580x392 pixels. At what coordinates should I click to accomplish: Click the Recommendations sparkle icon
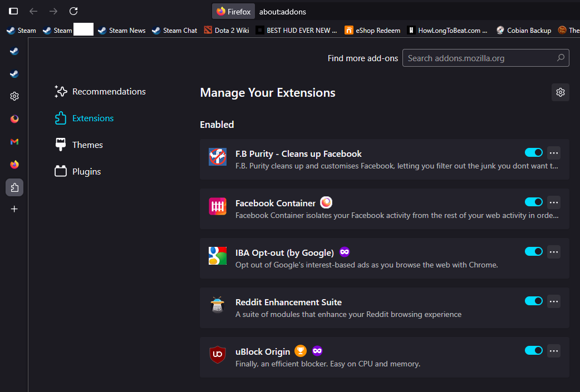61,91
